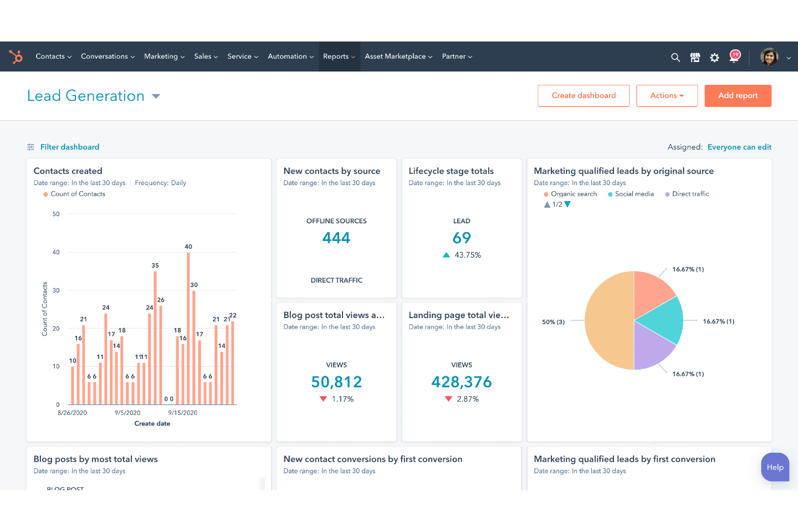
Task: Toggle Social media legend series
Action: click(634, 194)
